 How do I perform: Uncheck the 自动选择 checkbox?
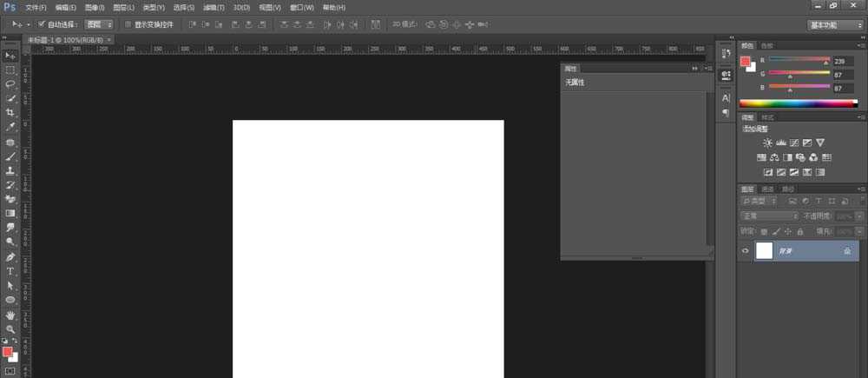coord(43,24)
